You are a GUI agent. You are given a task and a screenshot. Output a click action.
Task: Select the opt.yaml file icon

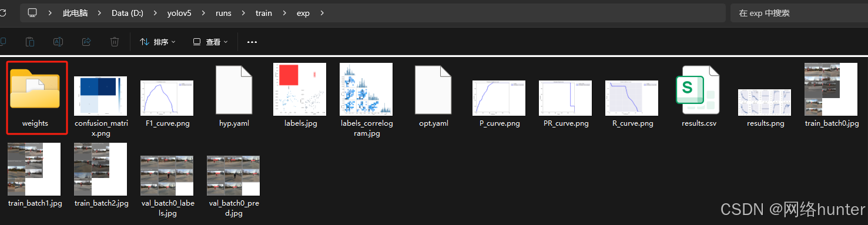433,89
